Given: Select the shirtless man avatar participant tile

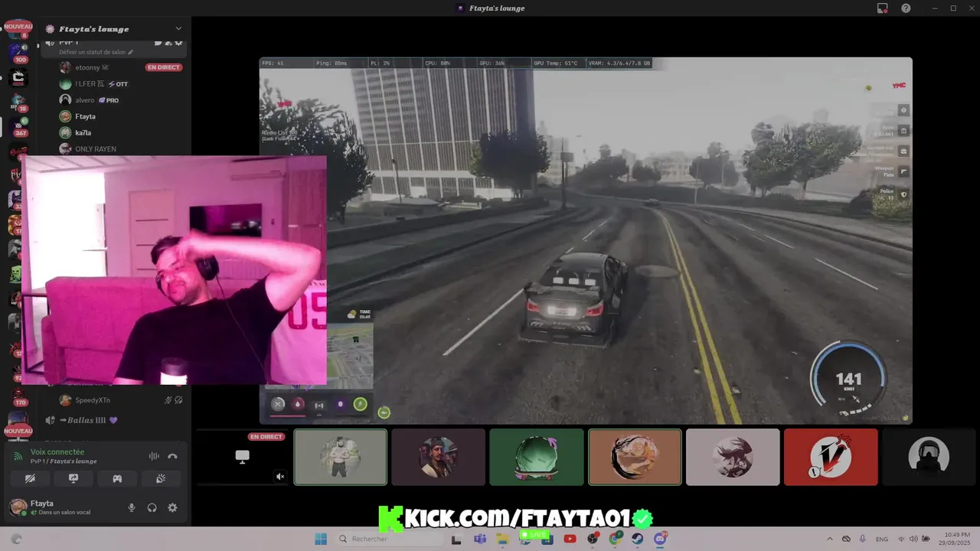Looking at the screenshot, I should coord(340,457).
